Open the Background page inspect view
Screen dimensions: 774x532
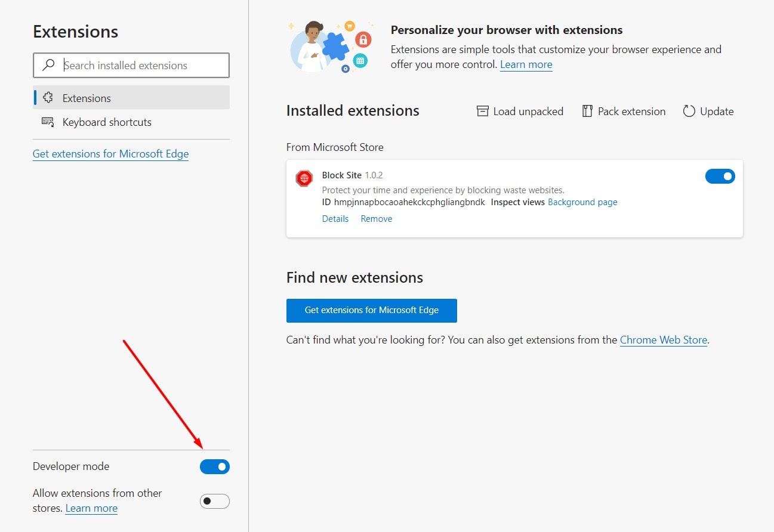point(582,202)
